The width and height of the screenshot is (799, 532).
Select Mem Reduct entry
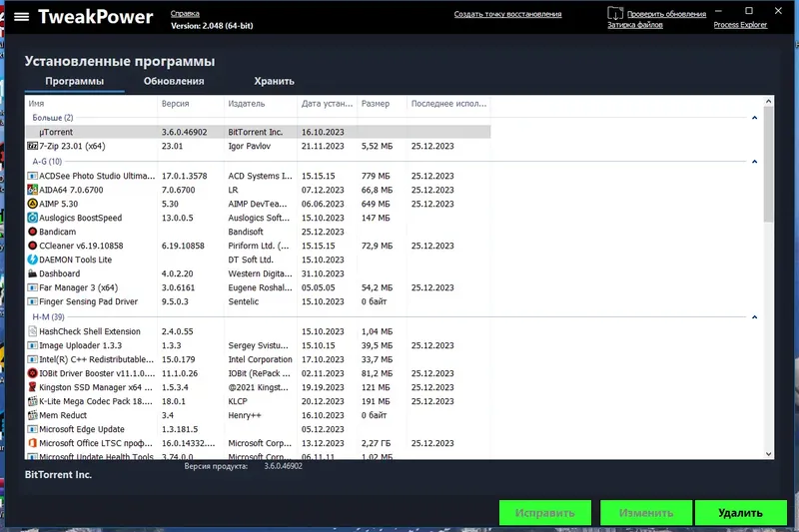pos(258,415)
